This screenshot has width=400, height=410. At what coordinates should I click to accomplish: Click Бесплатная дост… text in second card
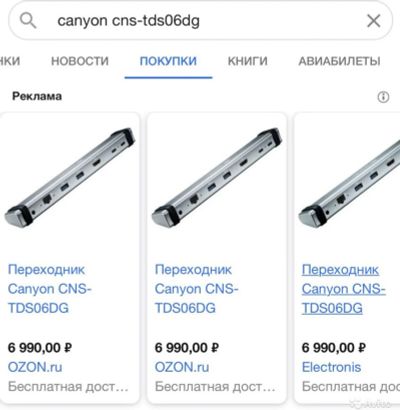[x=215, y=387]
